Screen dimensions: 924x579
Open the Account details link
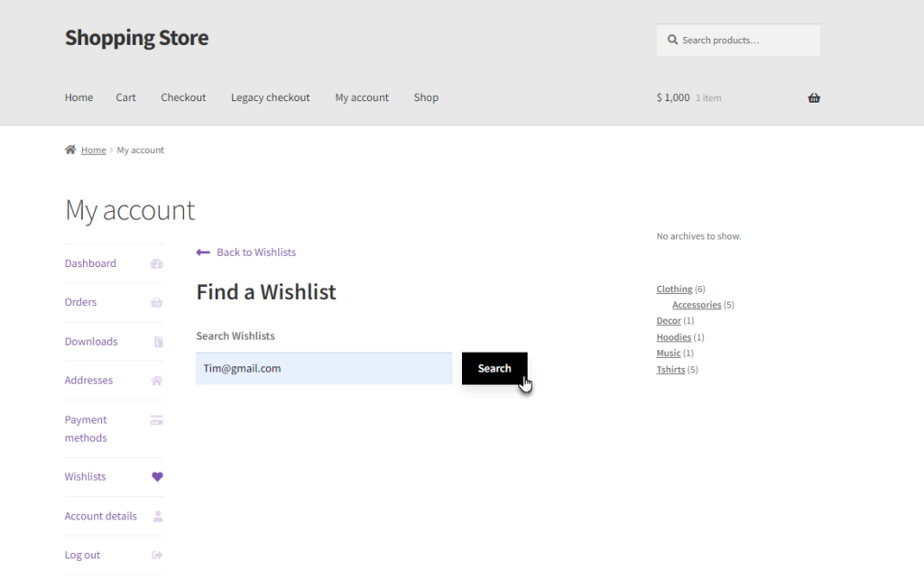(101, 515)
